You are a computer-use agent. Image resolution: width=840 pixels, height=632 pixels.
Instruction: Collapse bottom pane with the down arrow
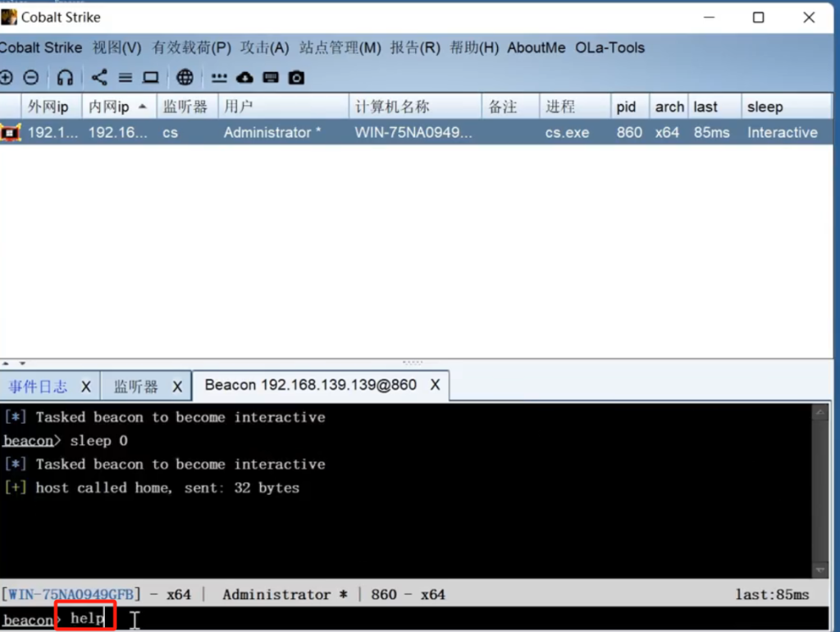[22, 363]
